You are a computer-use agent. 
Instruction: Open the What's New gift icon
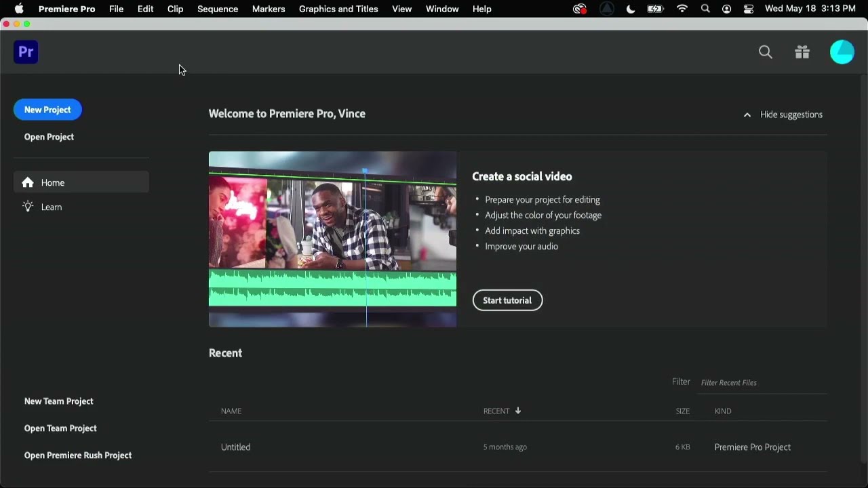802,52
